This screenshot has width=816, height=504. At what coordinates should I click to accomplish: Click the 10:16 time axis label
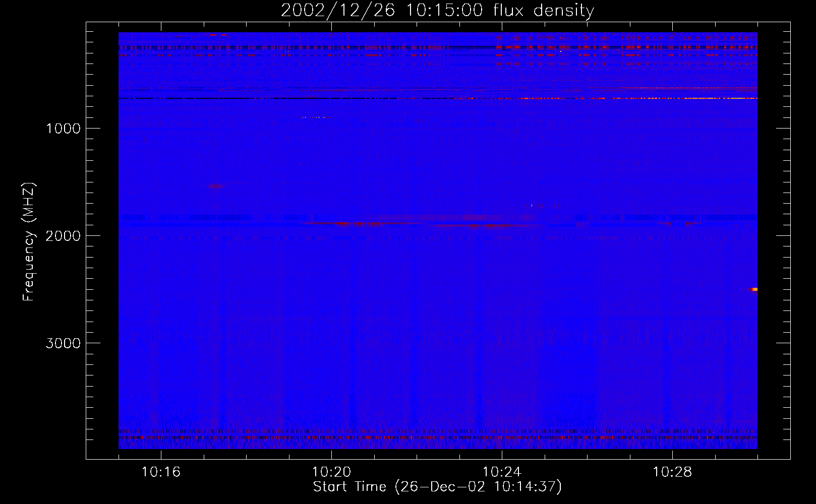pos(161,472)
